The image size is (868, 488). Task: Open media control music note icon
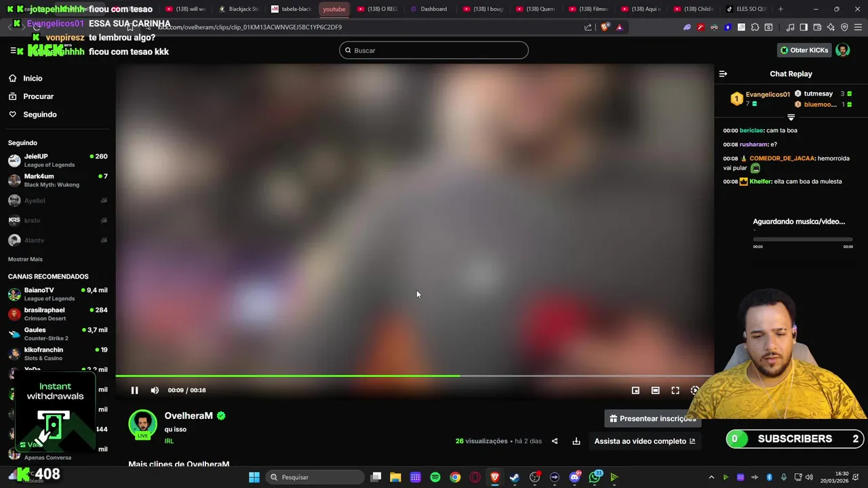[x=790, y=27]
